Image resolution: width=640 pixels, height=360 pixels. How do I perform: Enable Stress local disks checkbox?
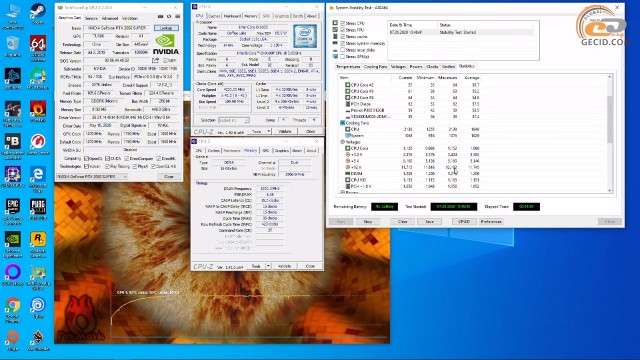click(342, 50)
